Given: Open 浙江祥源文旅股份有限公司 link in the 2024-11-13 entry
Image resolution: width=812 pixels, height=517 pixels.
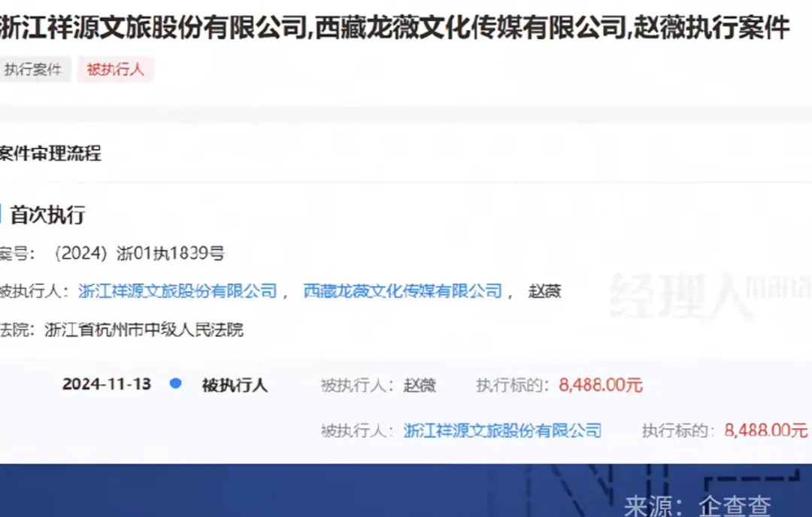Looking at the screenshot, I should coord(502,430).
